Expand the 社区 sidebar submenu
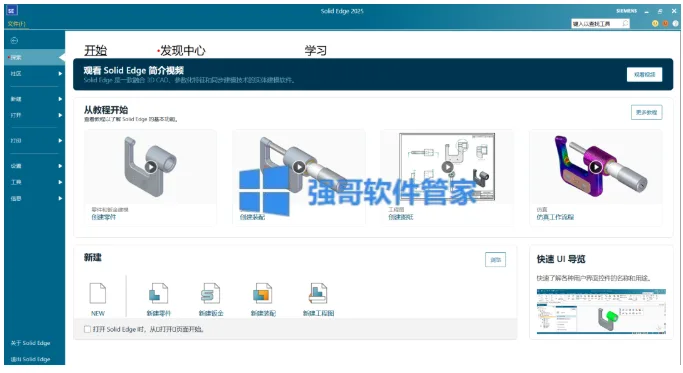This screenshot has height=373, width=683. coord(60,74)
